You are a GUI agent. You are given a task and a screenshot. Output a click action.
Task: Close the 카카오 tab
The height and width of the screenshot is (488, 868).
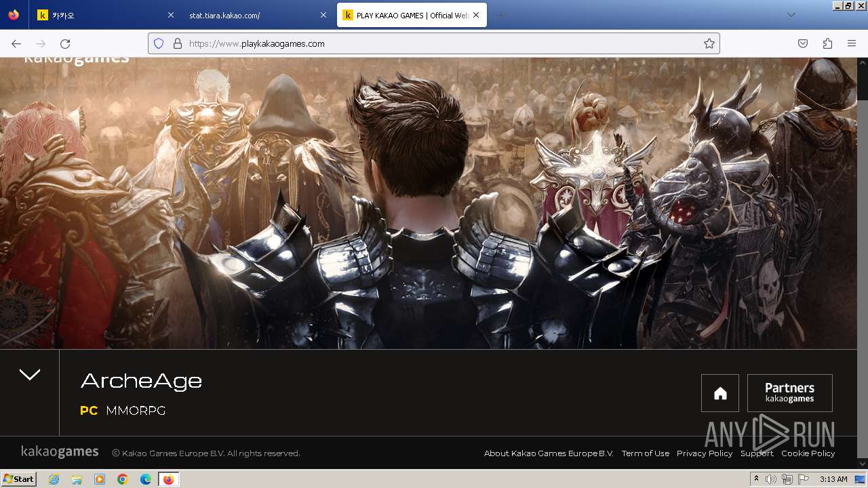(x=171, y=15)
